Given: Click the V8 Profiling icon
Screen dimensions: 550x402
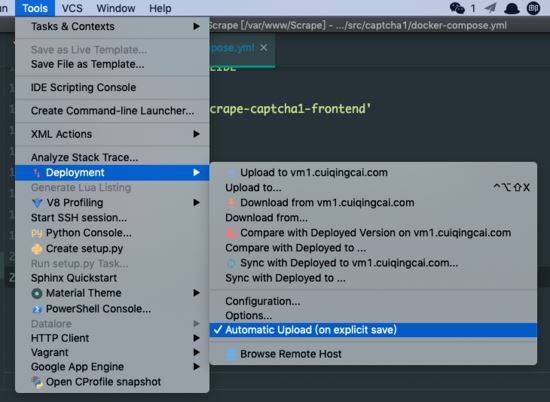Looking at the screenshot, I should click(x=37, y=203).
